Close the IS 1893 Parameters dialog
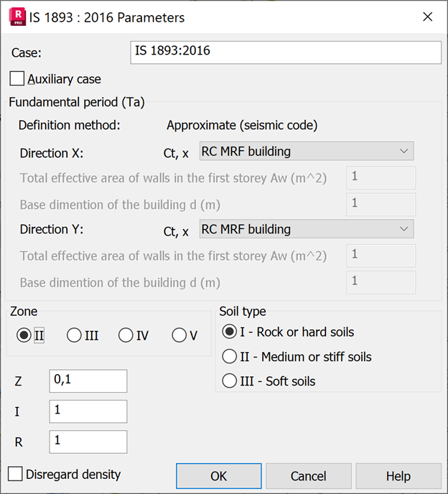 [x=427, y=17]
